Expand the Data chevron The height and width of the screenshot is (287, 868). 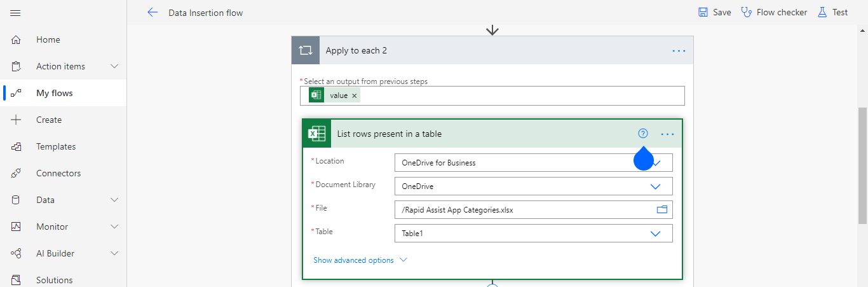pos(114,200)
